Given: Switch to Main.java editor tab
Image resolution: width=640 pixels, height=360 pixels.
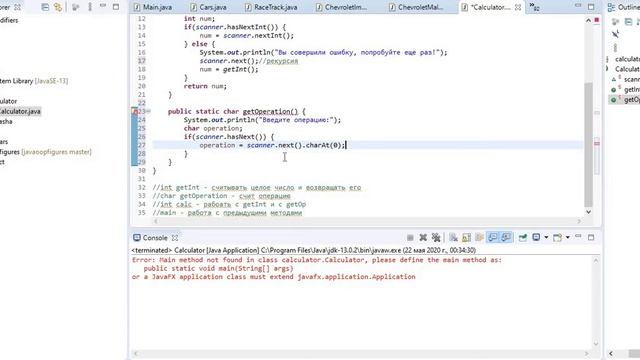Looking at the screenshot, I should pos(153,7).
